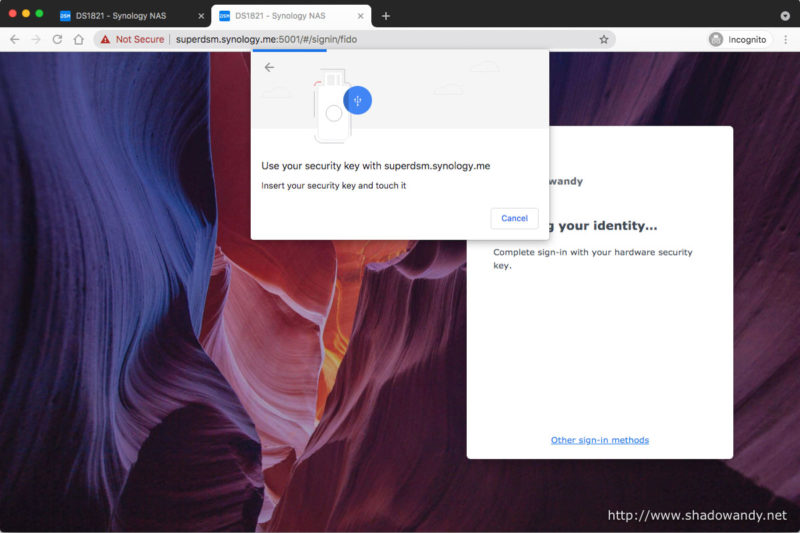Viewport: 800px width, 533px height.
Task: Open a new browser tab
Action: [386, 16]
